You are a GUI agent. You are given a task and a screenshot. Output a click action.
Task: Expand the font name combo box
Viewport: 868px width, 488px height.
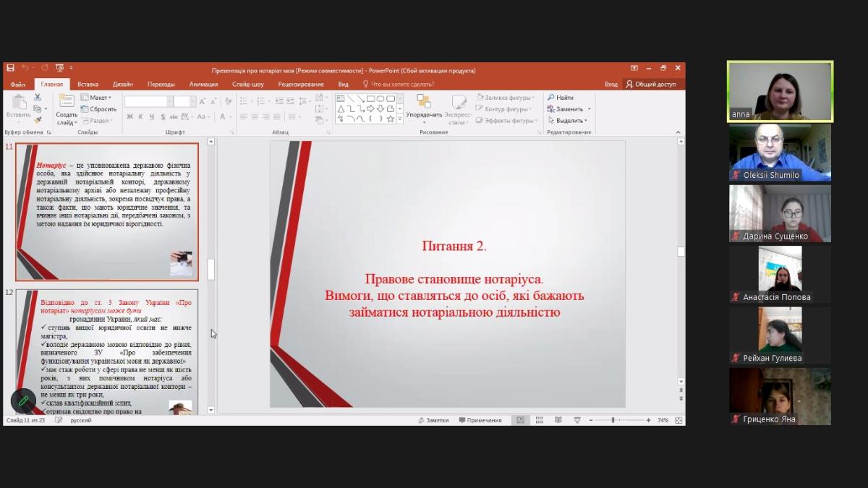pos(170,102)
